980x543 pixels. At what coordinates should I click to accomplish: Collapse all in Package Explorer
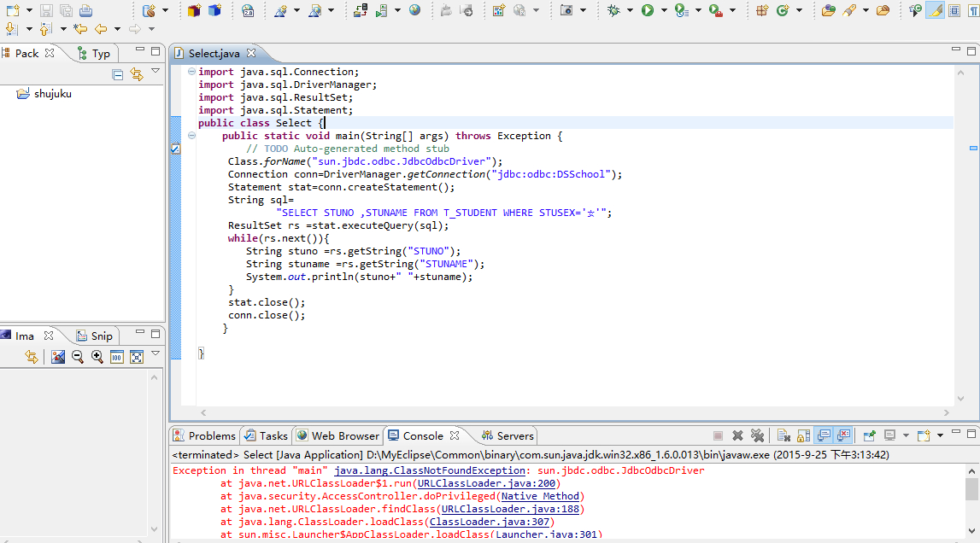pyautogui.click(x=118, y=75)
